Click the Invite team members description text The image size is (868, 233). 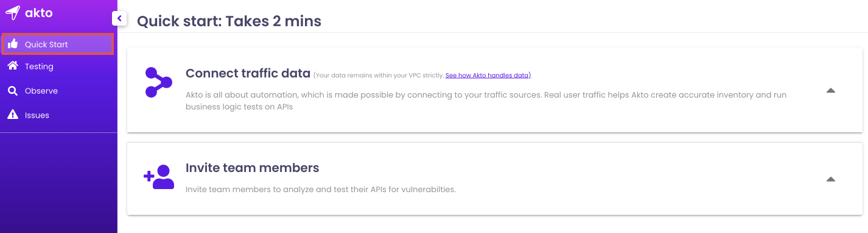(x=321, y=189)
